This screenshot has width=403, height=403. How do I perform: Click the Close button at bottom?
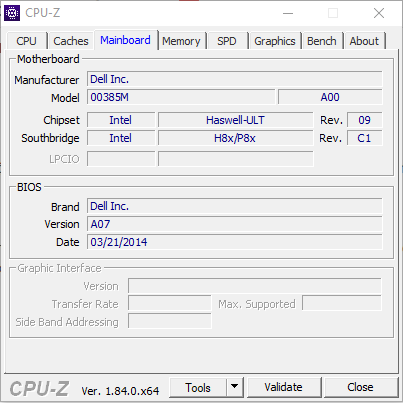[360, 387]
